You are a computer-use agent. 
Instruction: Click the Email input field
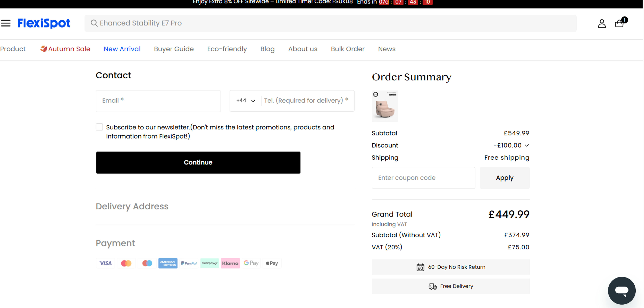tap(158, 101)
